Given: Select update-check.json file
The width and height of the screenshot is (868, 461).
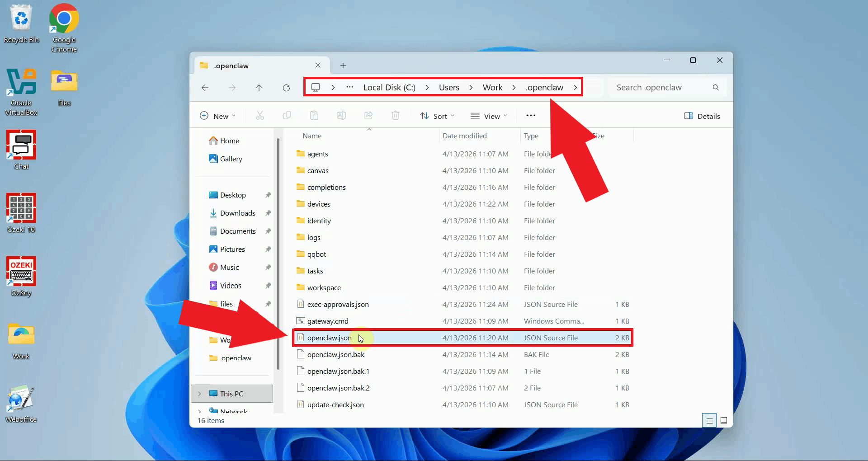Looking at the screenshot, I should (463, 405).
